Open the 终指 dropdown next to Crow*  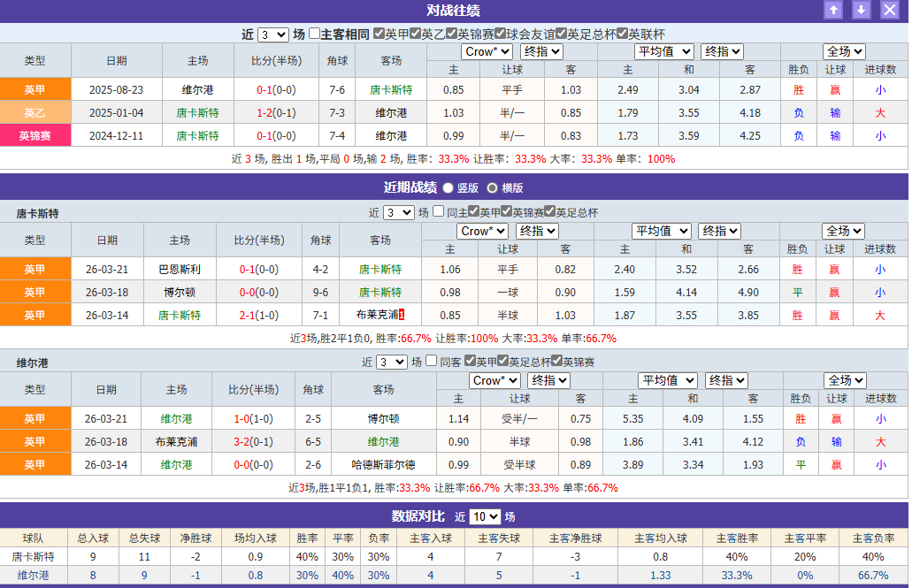(540, 51)
